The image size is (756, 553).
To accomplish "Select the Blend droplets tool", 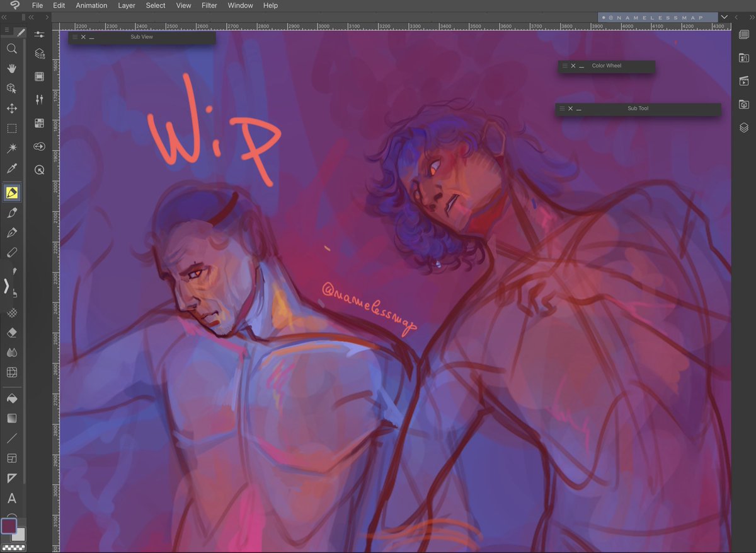I will tap(11, 352).
